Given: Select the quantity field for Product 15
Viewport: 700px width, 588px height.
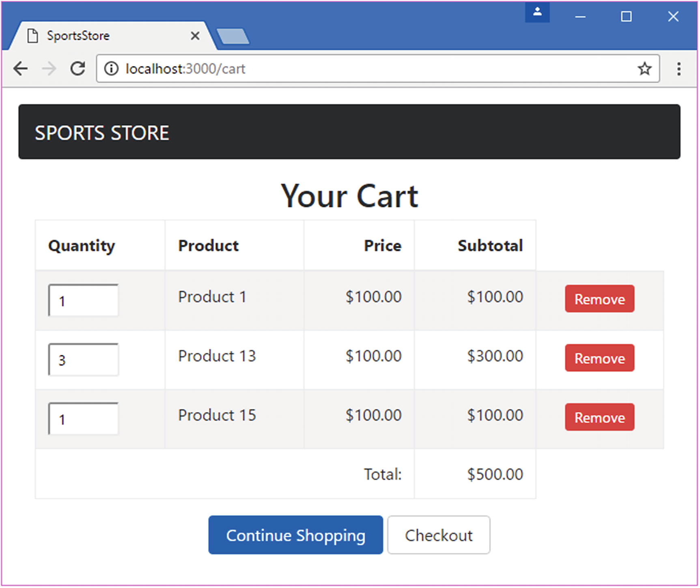Looking at the screenshot, I should point(83,418).
